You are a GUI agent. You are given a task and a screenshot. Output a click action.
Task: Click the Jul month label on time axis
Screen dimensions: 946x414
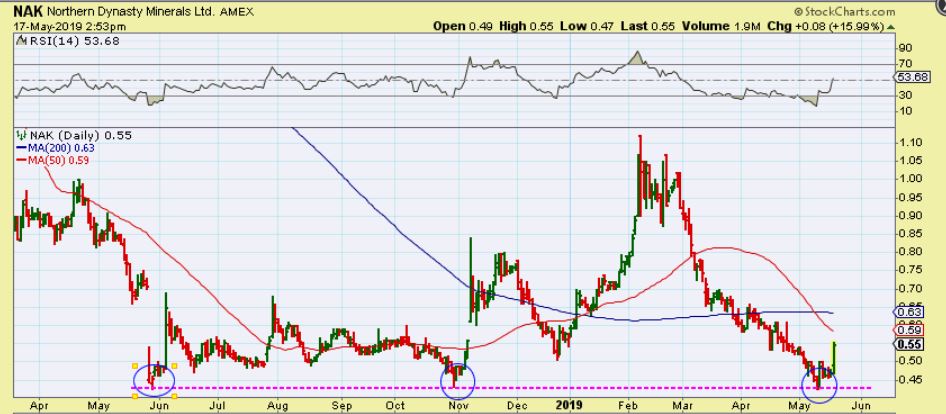217,406
